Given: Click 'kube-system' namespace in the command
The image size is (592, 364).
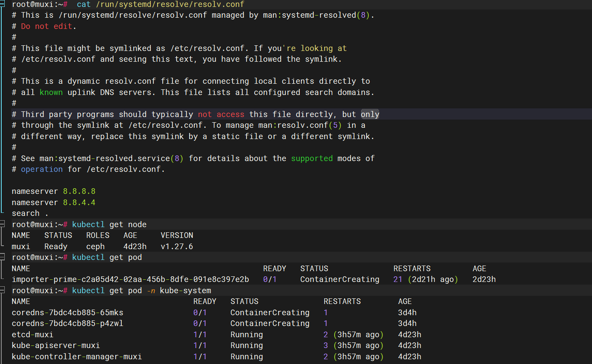Looking at the screenshot, I should pyautogui.click(x=186, y=290).
